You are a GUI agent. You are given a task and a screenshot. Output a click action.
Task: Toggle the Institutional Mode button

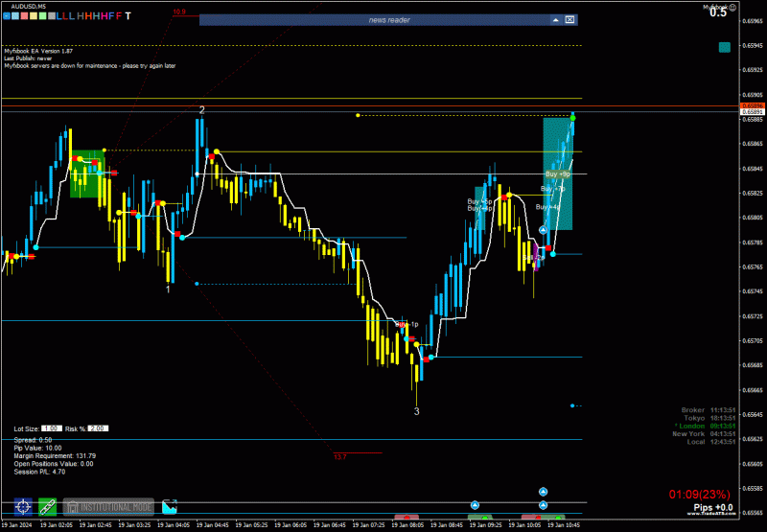108,507
